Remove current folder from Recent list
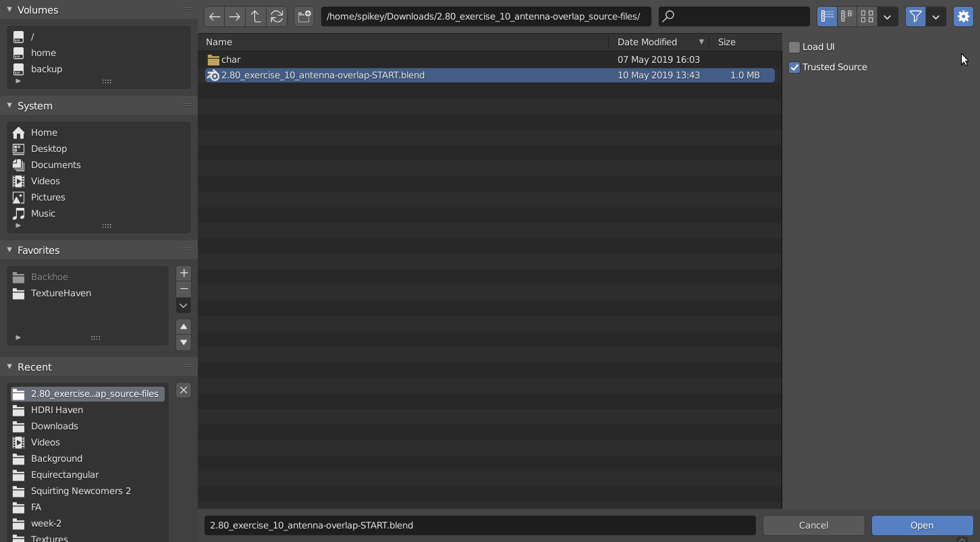 183,390
